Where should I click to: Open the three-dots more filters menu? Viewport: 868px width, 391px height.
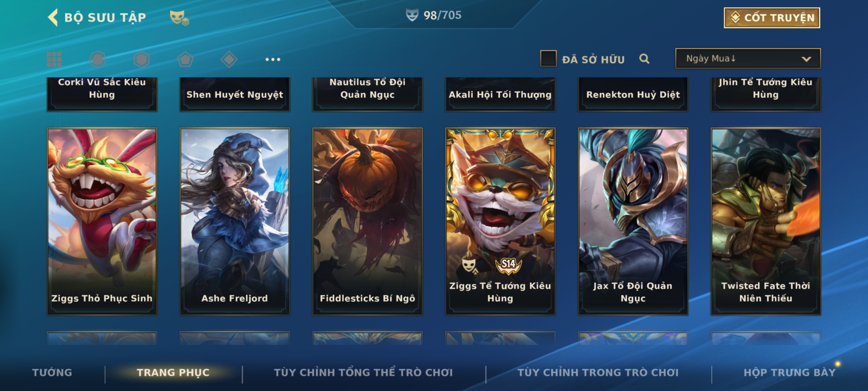(x=273, y=59)
